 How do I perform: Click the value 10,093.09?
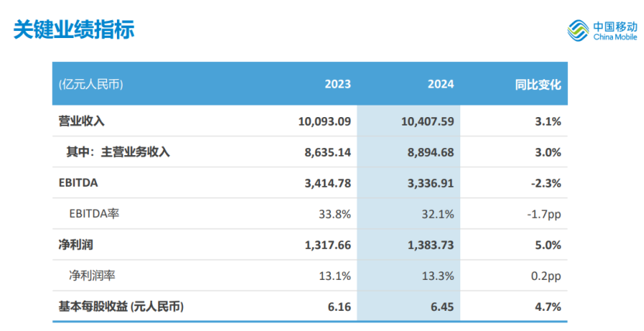(x=325, y=122)
